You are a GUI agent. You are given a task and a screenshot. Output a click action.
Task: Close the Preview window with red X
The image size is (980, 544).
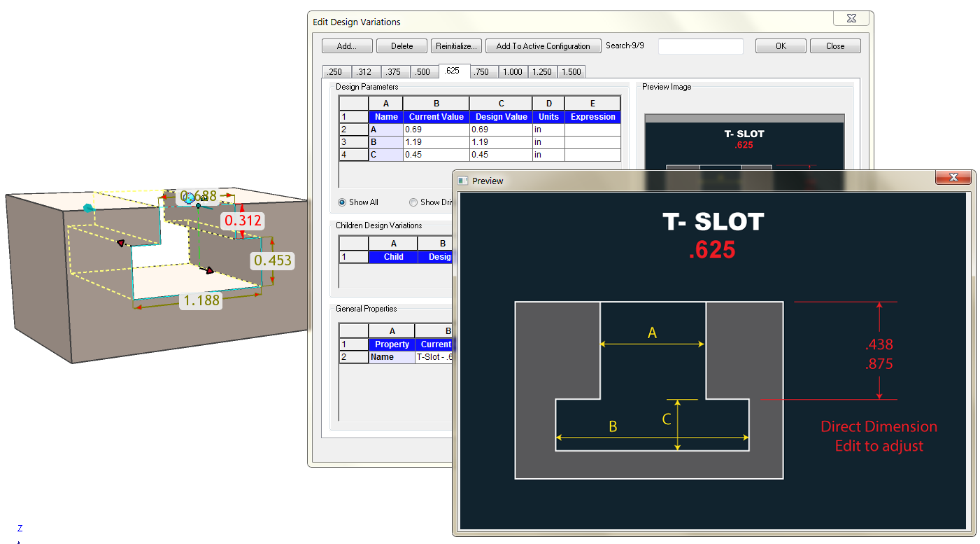click(x=954, y=178)
